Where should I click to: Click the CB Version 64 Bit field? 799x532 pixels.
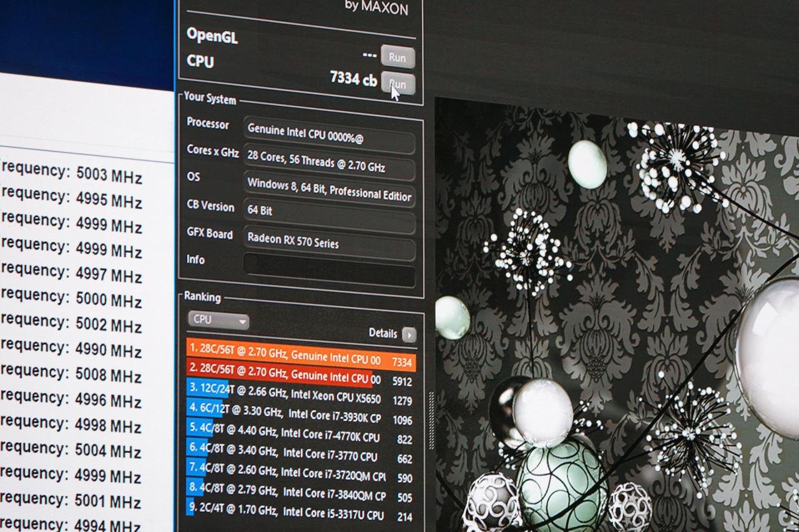click(329, 216)
